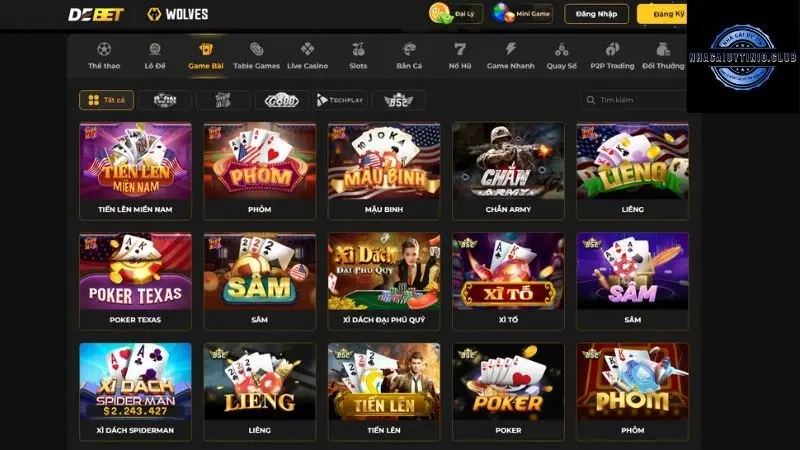The image size is (800, 450).
Task: Filter games by B52 provider
Action: pos(398,100)
